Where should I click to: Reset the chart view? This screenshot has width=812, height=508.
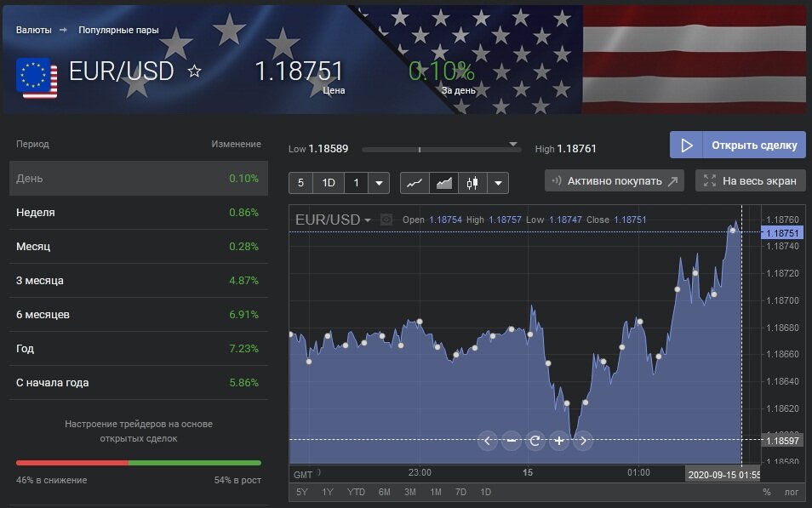(x=535, y=440)
